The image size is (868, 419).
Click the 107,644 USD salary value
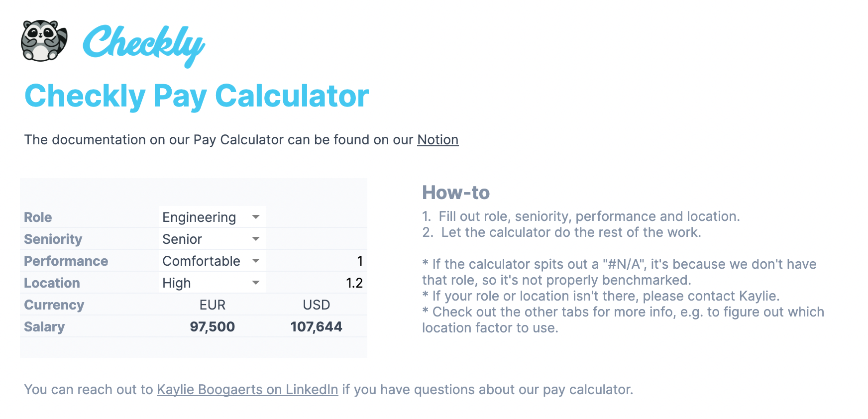tap(317, 327)
